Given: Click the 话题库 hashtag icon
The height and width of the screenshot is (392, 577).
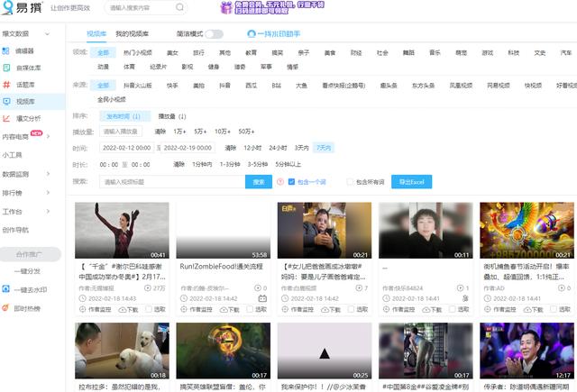Looking at the screenshot, I should (x=9, y=85).
